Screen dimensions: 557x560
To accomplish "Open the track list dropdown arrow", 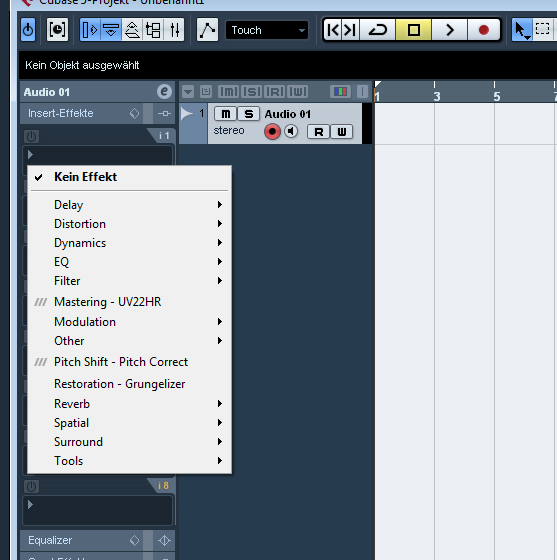I will click(x=188, y=92).
